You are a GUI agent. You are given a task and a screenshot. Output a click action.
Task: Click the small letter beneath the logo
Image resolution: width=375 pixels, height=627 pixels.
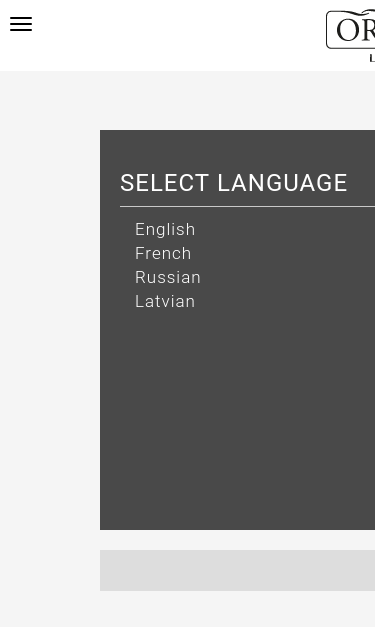[x=372, y=59]
